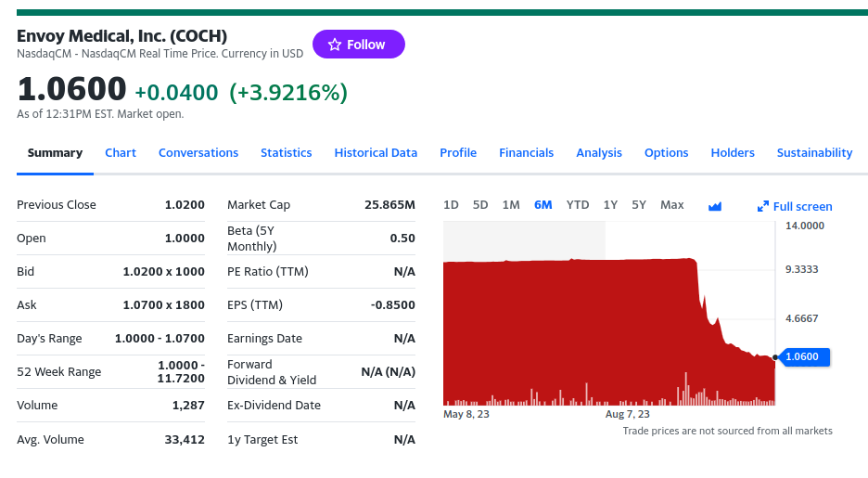View the Financials tab
The image size is (868, 478).
[x=526, y=153]
